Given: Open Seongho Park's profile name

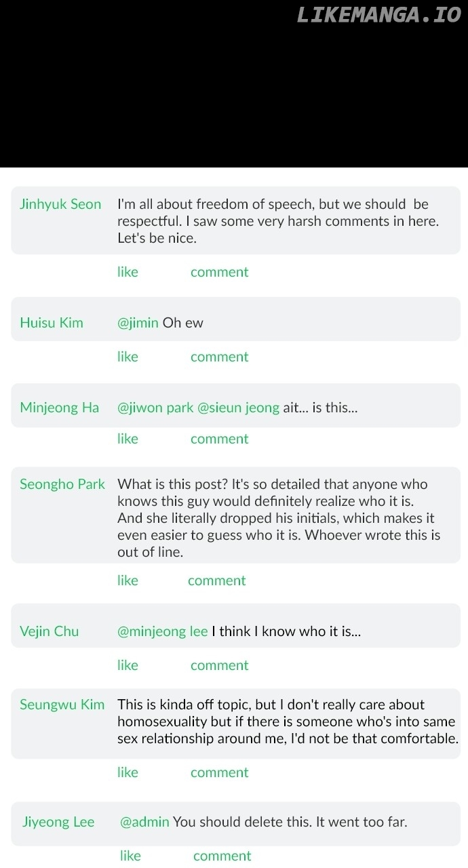Looking at the screenshot, I should click(x=62, y=484).
